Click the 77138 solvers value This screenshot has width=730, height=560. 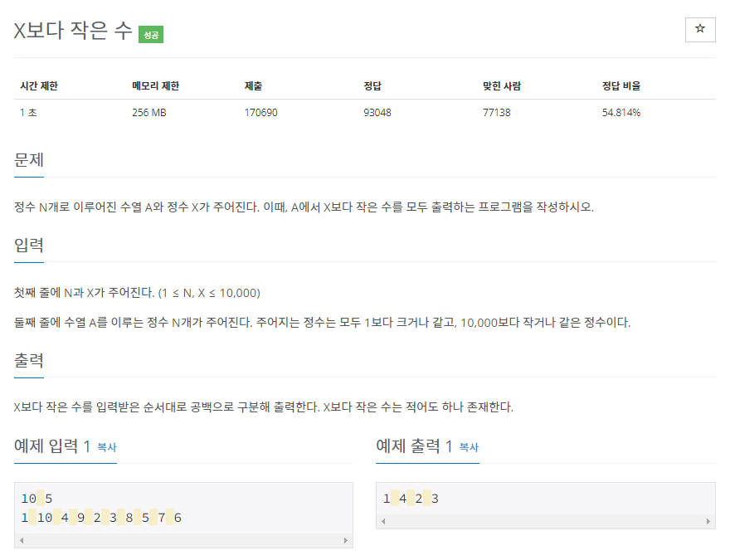click(x=496, y=112)
